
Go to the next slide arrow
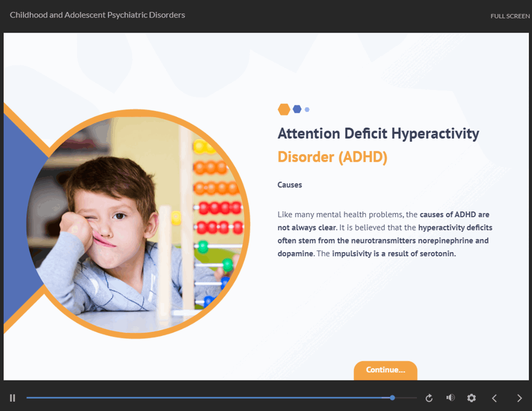[519, 398]
